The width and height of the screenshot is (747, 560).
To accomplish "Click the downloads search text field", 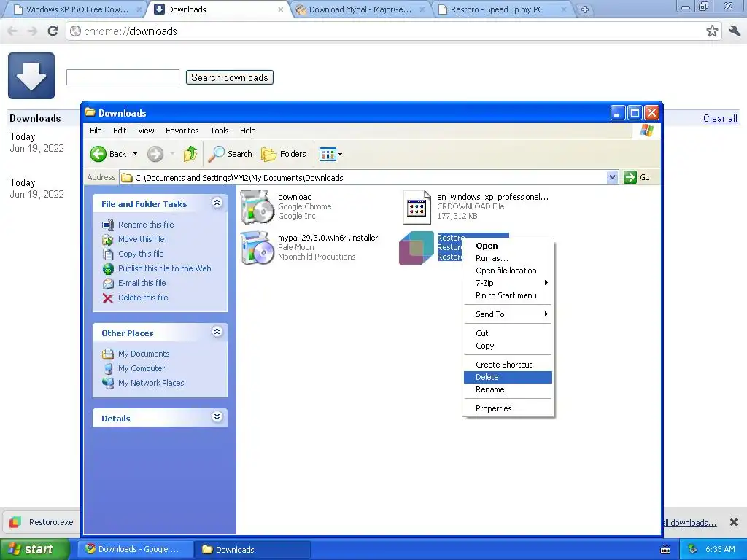I will point(123,77).
